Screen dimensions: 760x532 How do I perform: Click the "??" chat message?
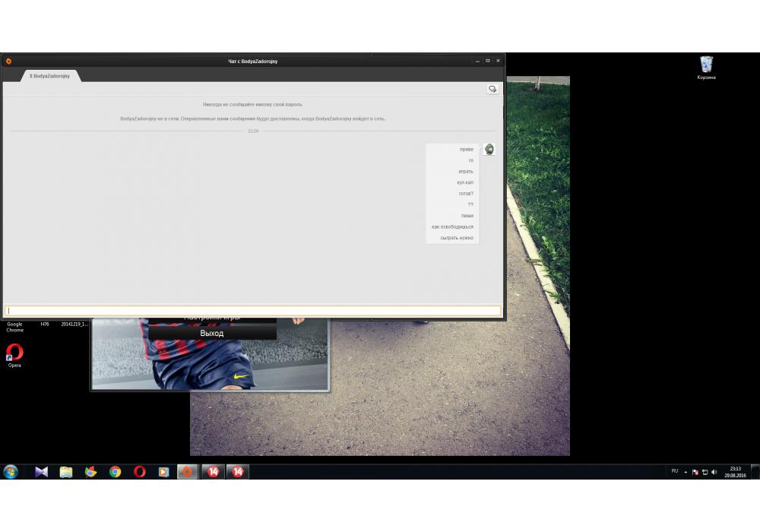click(470, 204)
